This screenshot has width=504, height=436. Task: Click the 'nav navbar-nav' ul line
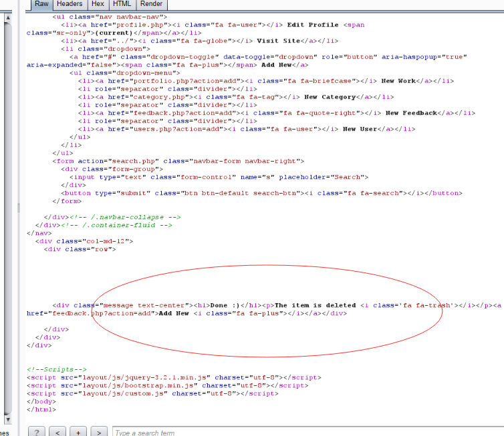[110, 17]
